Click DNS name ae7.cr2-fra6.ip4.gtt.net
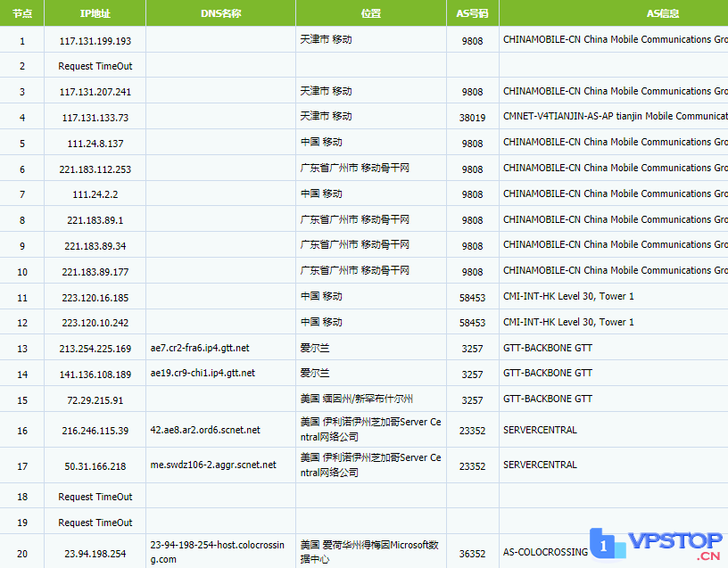Viewport: 728px width, 568px height. point(200,348)
